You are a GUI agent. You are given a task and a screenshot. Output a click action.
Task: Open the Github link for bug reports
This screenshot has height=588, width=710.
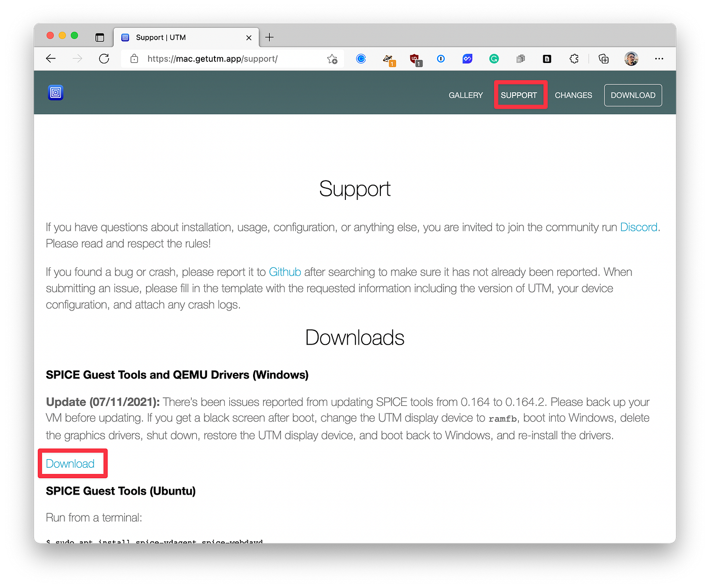coord(285,272)
